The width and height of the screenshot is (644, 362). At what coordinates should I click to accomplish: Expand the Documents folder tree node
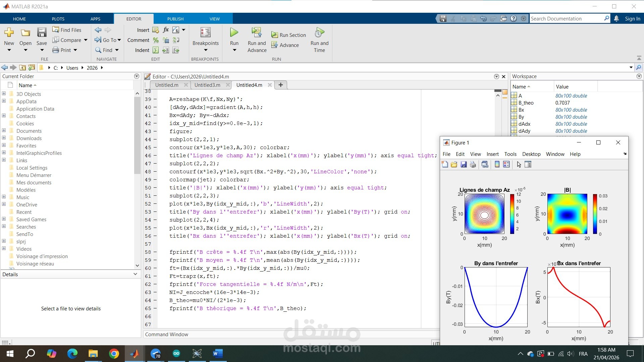click(4, 131)
